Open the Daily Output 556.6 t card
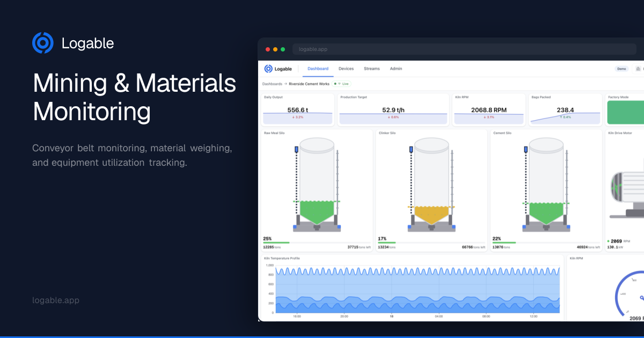644x338 pixels. coord(298,110)
